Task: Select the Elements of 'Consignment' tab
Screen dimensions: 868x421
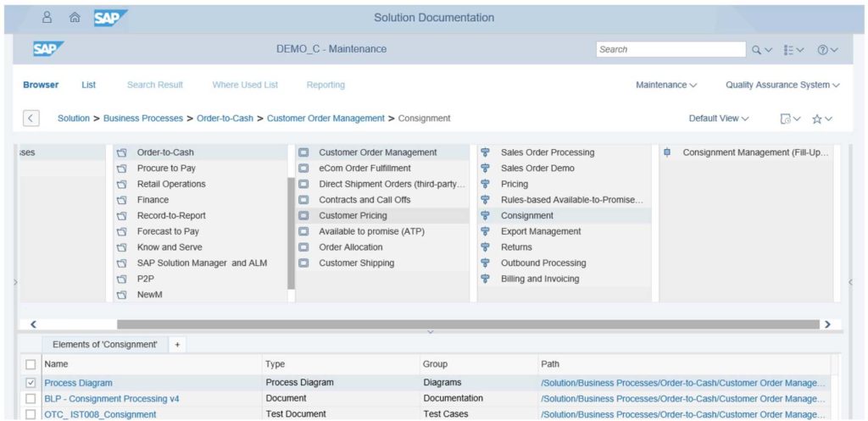Action: coord(105,344)
